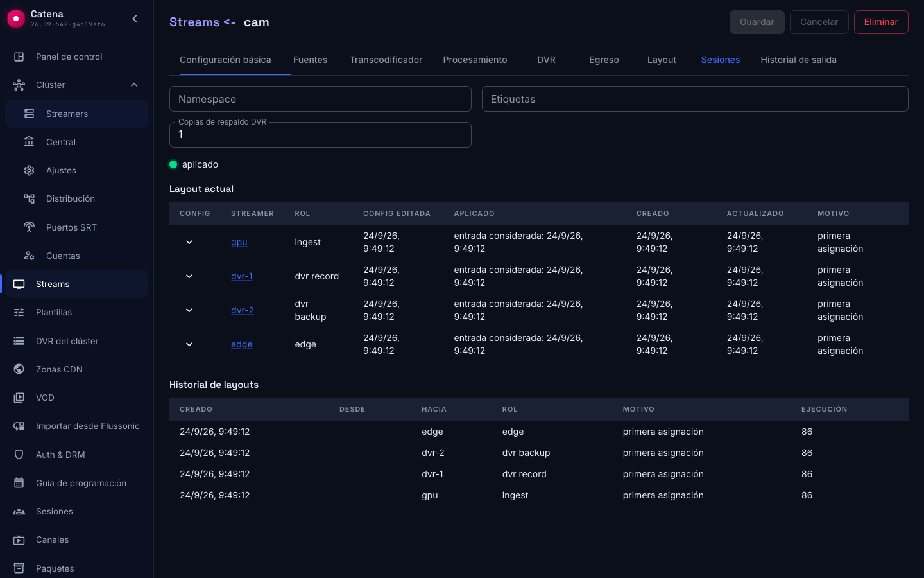Open the Canales TV icon

click(19, 539)
